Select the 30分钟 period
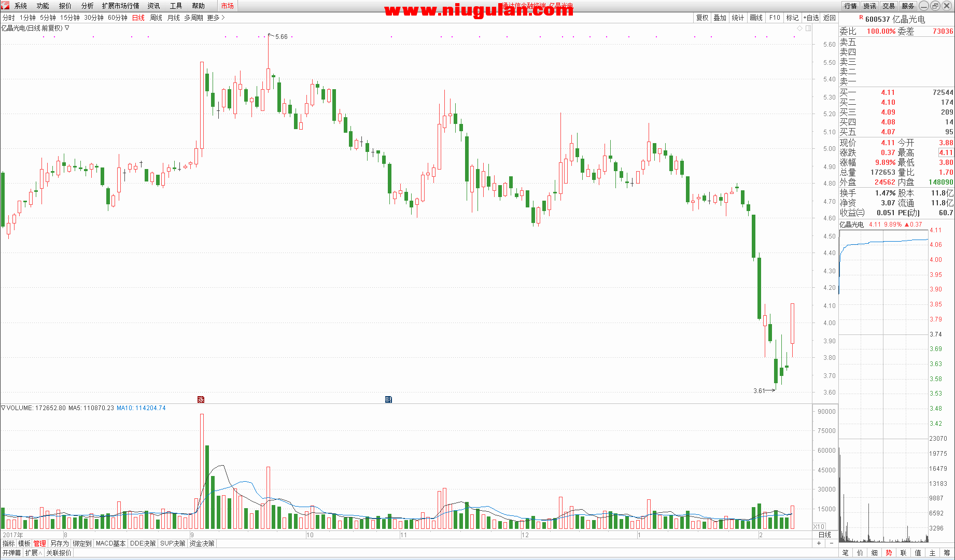Screen dimensions: 955x560 pyautogui.click(x=94, y=18)
